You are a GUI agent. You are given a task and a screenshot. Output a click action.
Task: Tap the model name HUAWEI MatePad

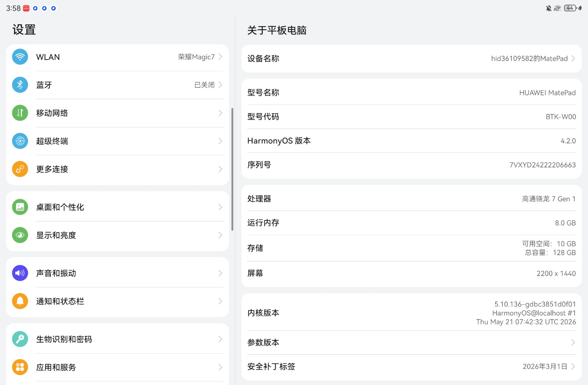point(548,93)
